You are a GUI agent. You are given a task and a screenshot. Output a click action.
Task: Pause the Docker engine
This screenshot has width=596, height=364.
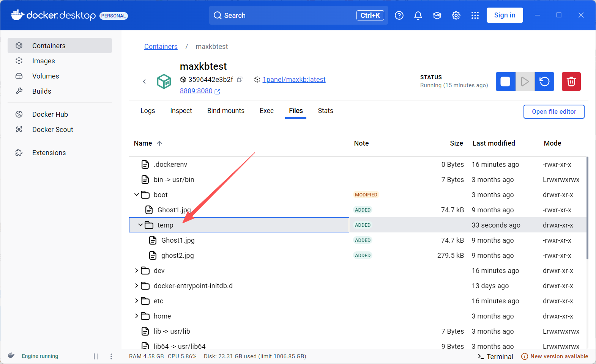pos(96,356)
